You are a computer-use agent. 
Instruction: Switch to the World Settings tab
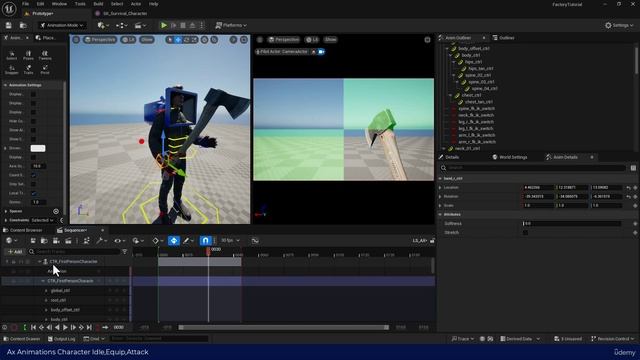(510, 157)
